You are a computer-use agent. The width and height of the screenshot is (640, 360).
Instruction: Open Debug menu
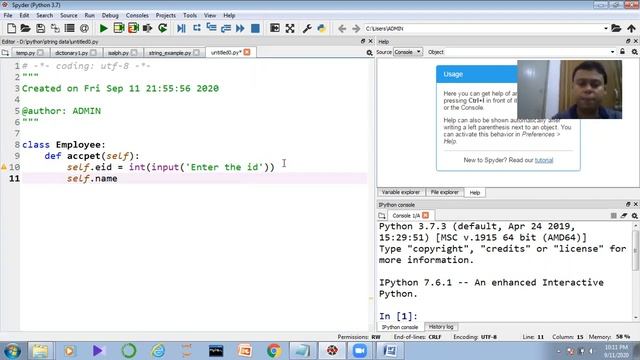click(110, 15)
